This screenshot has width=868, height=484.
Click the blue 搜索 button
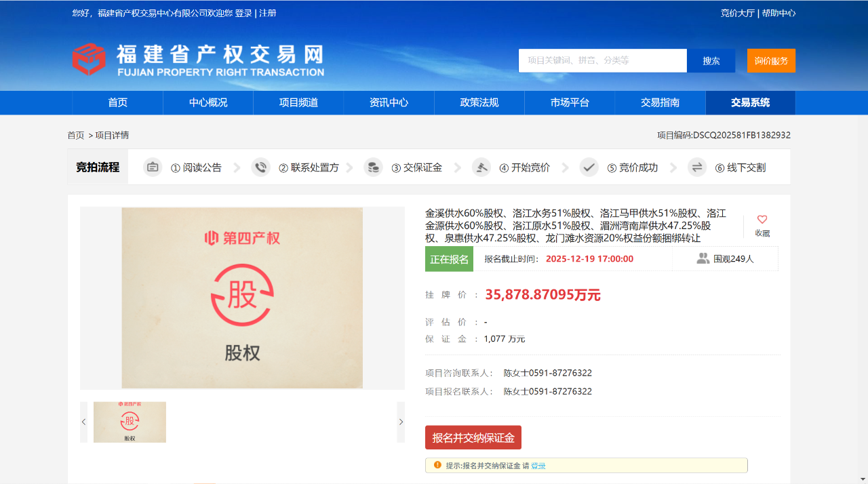pyautogui.click(x=711, y=60)
